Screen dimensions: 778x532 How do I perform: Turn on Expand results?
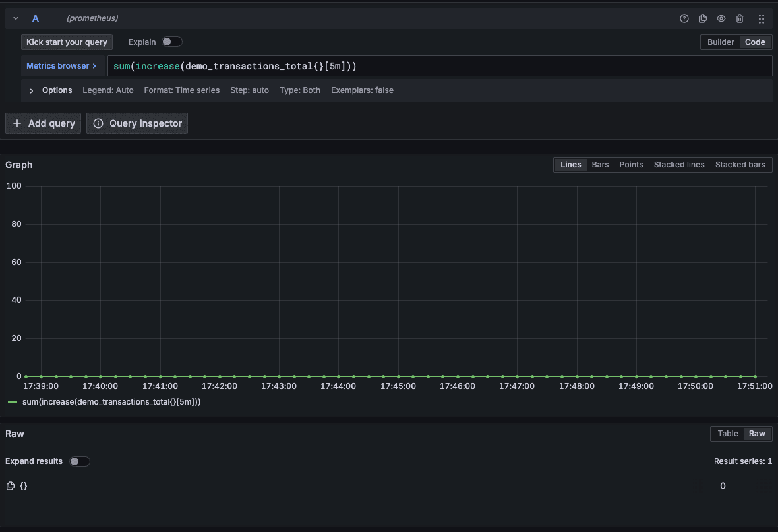78,461
